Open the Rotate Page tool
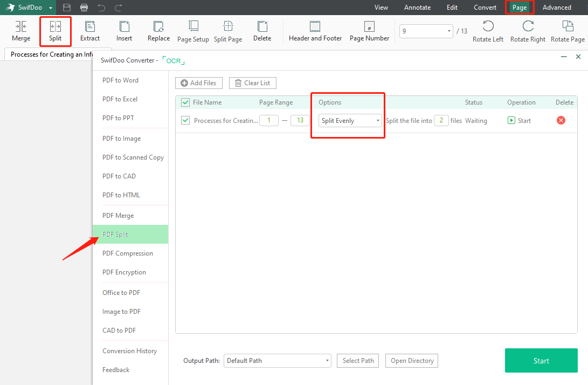Viewport: 588px width, 385px height. click(568, 31)
